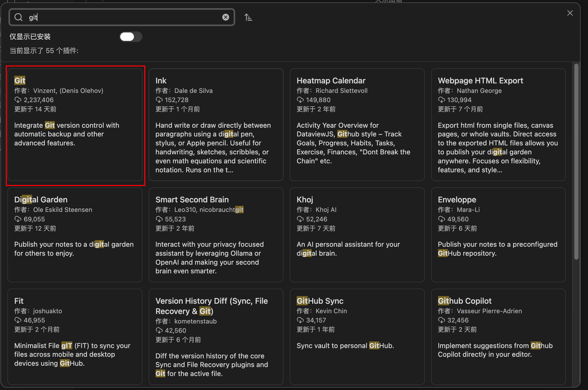Select the Heatmap Calendar plugin

(x=357, y=125)
